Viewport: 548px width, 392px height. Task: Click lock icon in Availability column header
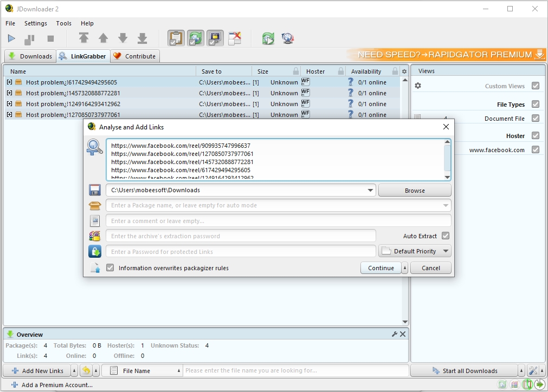[x=395, y=71]
